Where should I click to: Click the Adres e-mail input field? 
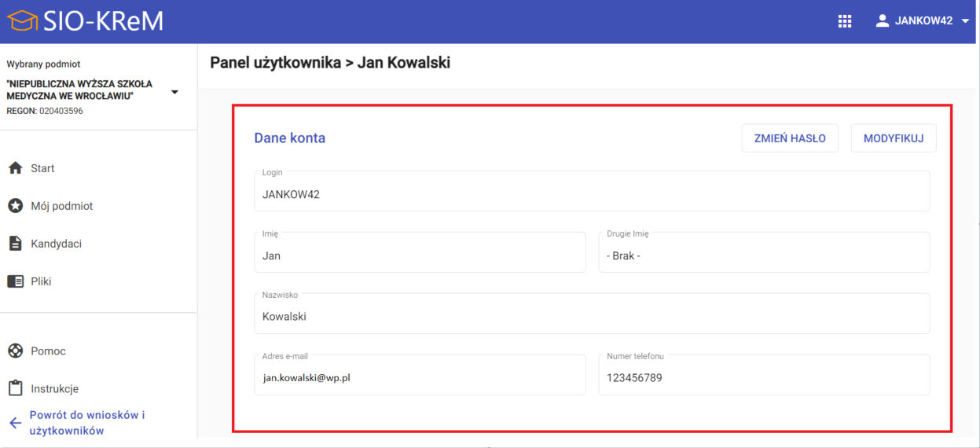420,376
